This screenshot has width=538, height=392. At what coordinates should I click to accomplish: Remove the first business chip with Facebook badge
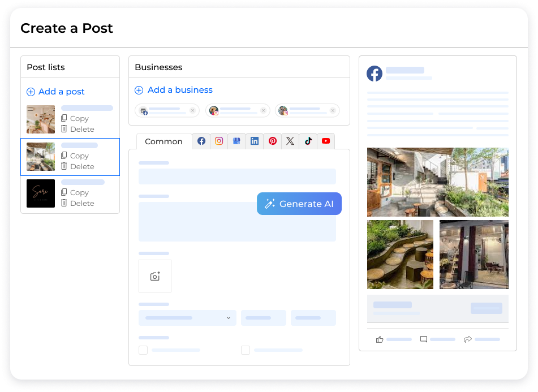(193, 110)
